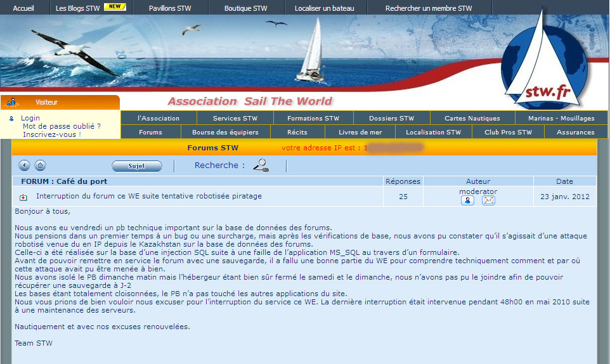Expand the 'Formations STW' menu

[x=313, y=118]
